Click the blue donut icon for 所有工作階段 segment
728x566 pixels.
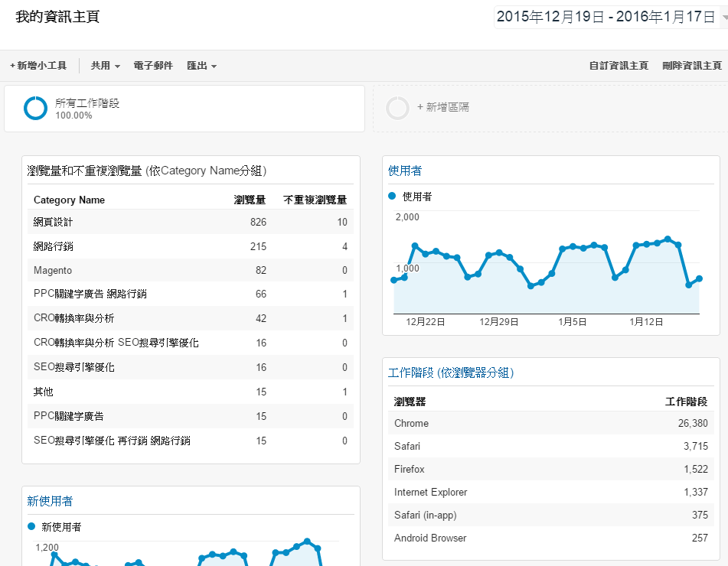35,108
